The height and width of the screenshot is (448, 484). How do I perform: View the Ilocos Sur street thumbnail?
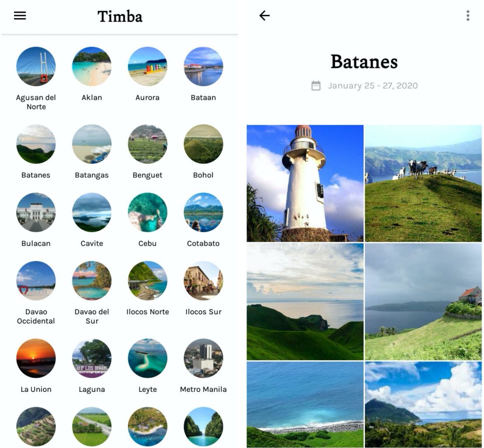coord(203,280)
